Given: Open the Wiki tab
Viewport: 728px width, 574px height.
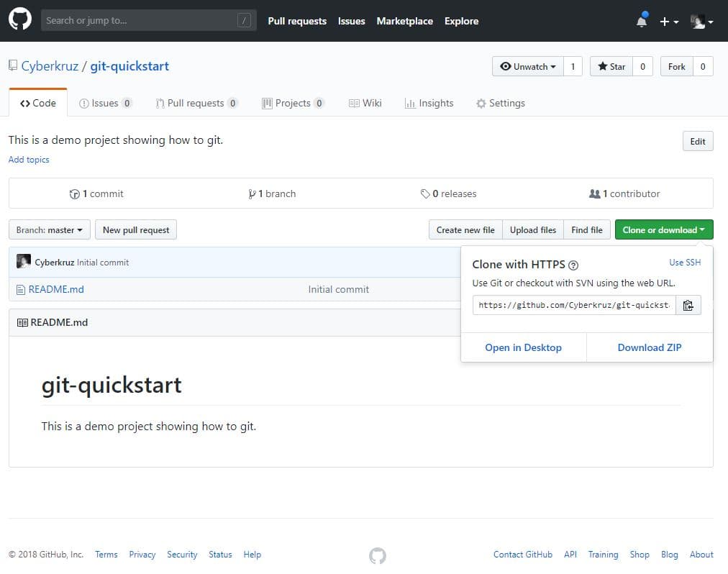Looking at the screenshot, I should click(x=365, y=103).
